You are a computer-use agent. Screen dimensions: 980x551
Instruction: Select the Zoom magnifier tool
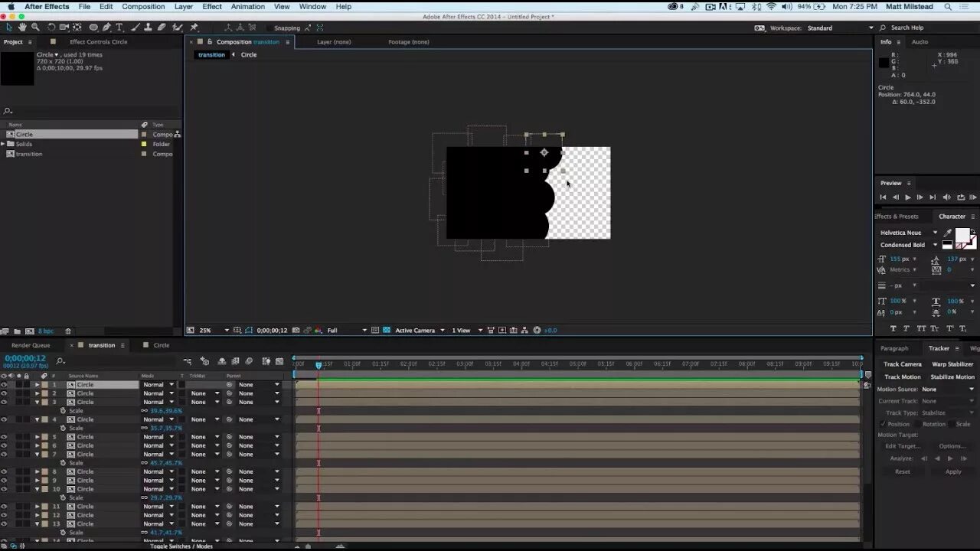[x=35, y=28]
